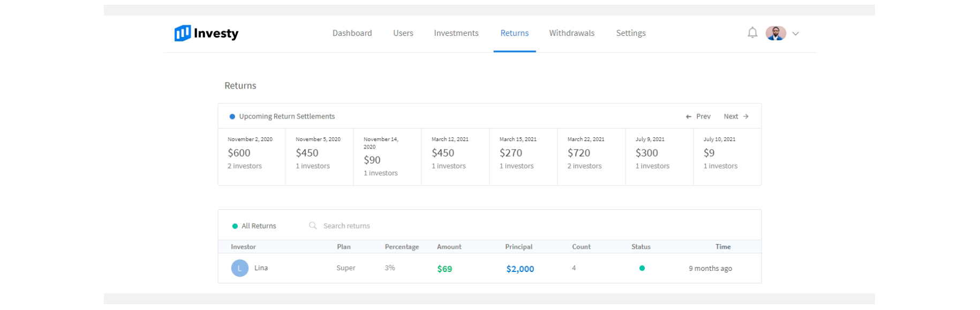Go to previous settlements with Prev

(698, 116)
